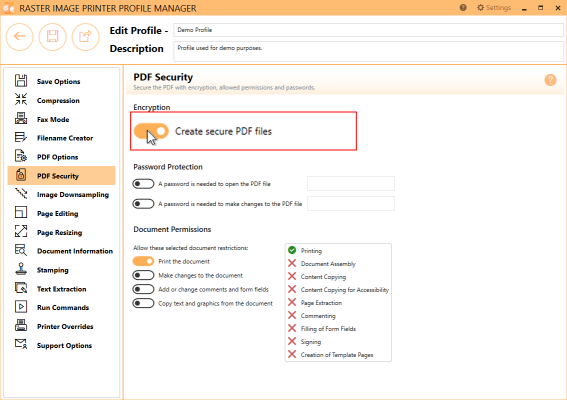The height and width of the screenshot is (400, 567).
Task: Click the PDF Security lock icon
Action: click(21, 175)
